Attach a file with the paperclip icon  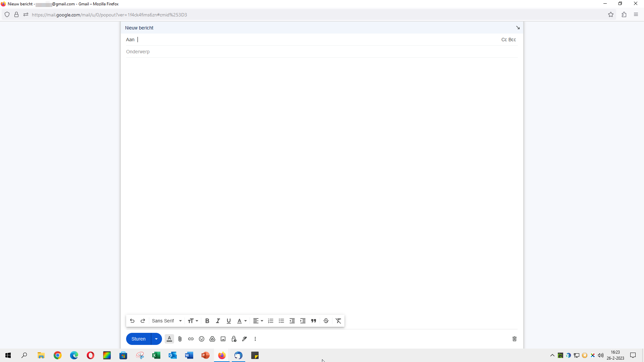pos(180,339)
